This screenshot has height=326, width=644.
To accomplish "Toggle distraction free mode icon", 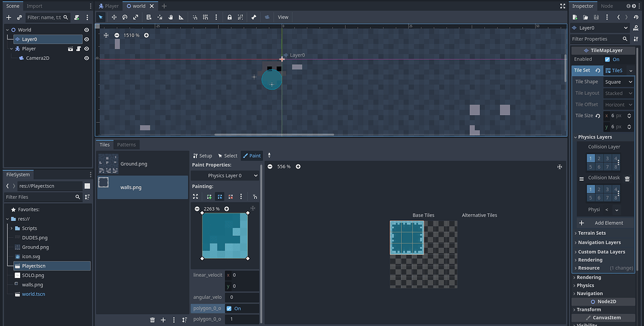I will (x=563, y=6).
